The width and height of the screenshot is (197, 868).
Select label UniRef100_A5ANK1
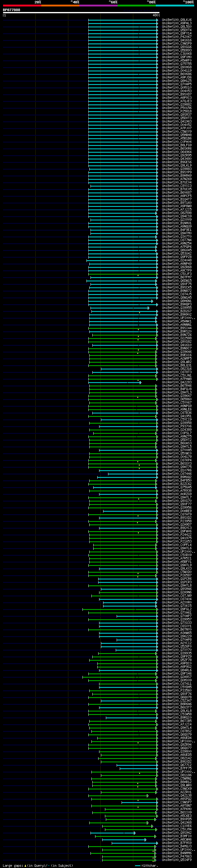[x=177, y=321]
